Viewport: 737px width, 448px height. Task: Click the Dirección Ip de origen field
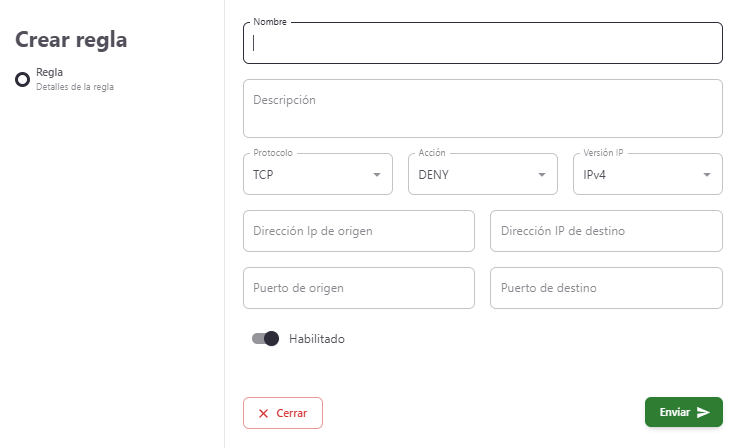coord(358,231)
